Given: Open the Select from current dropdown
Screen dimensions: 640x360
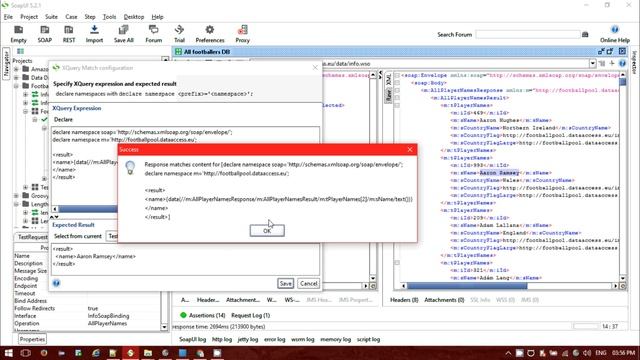Looking at the screenshot, I should (x=112, y=236).
